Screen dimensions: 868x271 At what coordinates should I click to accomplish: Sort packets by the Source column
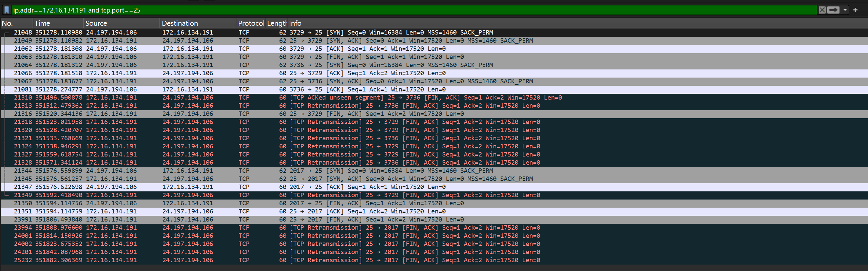(x=121, y=23)
